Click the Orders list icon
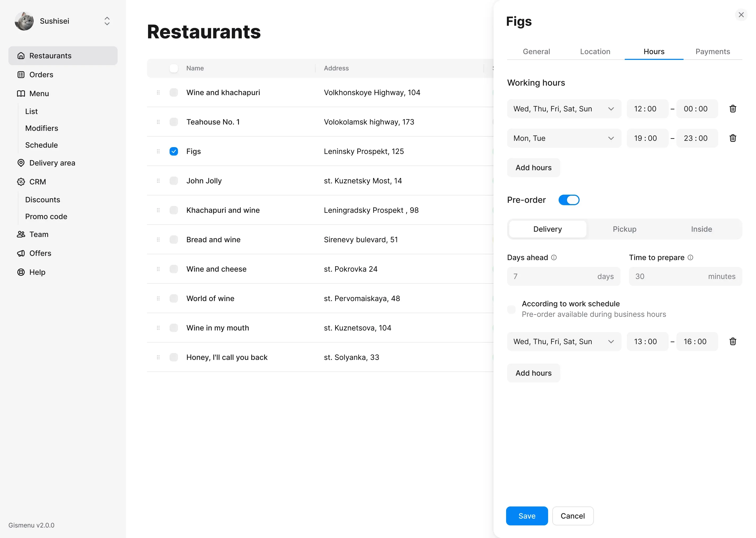756x538 pixels. (x=21, y=75)
